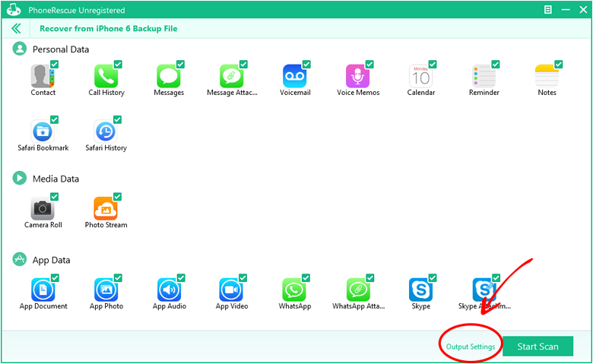
Task: Open the Voice Memos microphone icon
Action: pos(357,76)
